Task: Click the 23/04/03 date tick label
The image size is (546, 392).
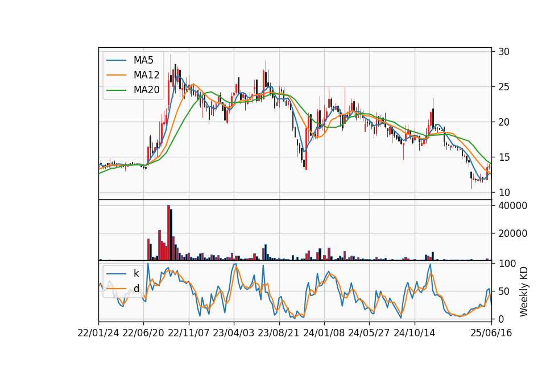Action: (234, 333)
